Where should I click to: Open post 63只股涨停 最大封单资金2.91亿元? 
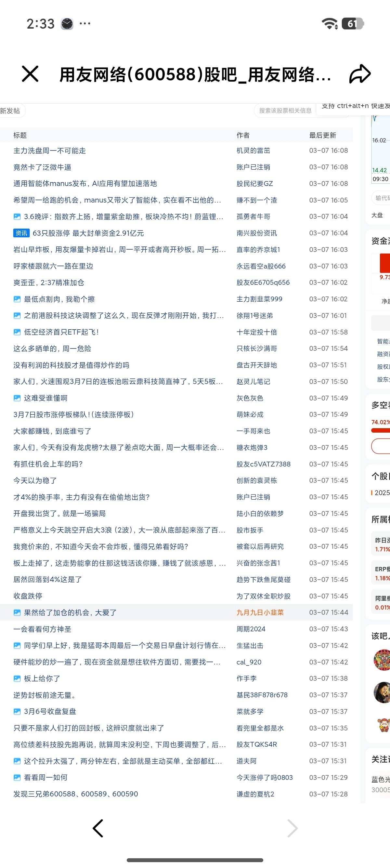click(x=88, y=233)
